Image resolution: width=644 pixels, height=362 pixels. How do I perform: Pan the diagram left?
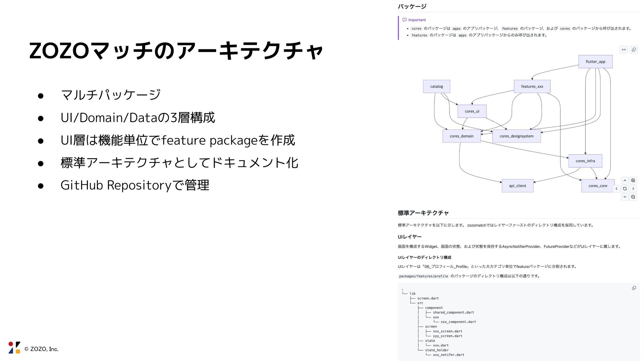click(616, 189)
